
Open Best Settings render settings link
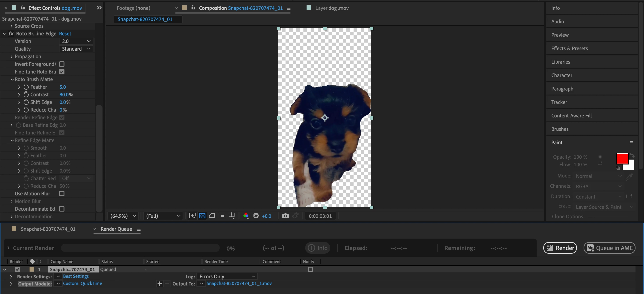click(x=76, y=276)
